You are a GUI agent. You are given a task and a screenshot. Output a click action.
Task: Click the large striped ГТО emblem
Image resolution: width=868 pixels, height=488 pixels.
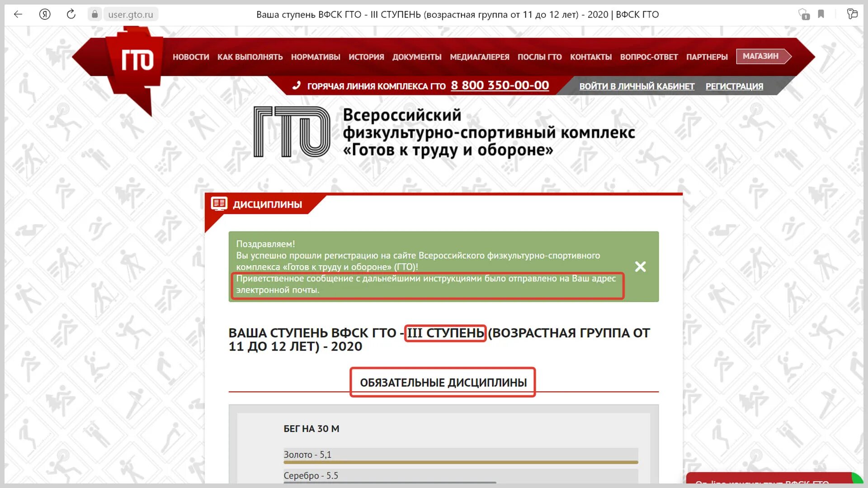[292, 132]
